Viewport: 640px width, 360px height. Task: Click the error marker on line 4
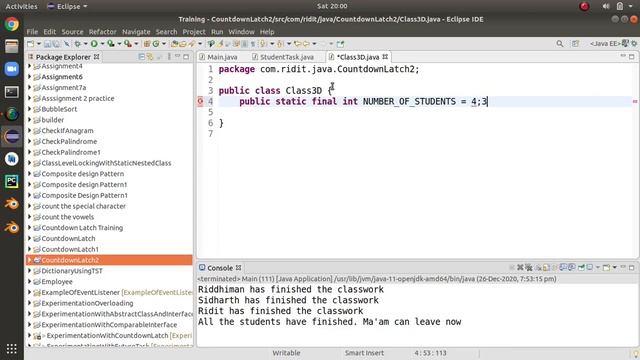click(x=200, y=101)
